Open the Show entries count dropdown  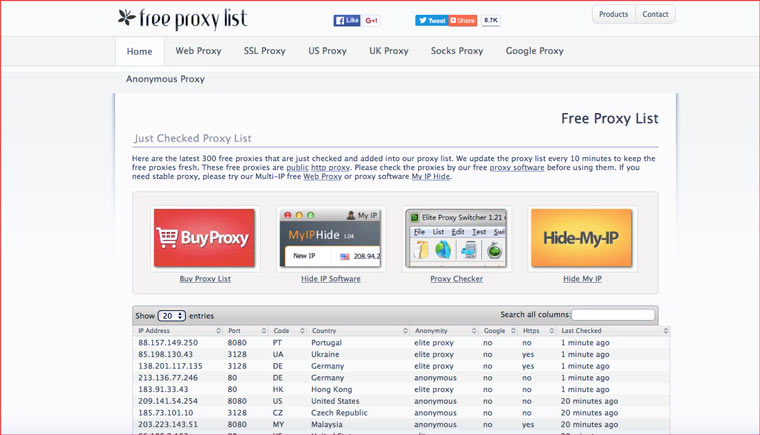172,316
